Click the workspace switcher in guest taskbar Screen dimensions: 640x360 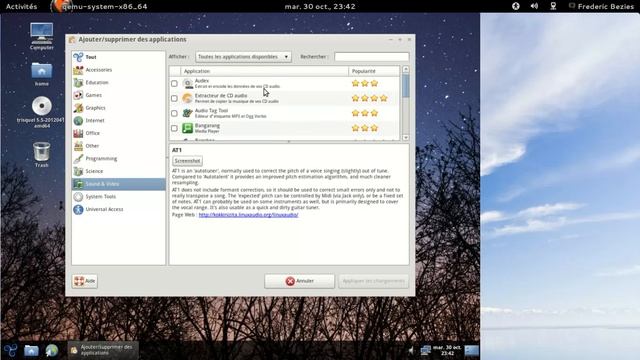471,350
